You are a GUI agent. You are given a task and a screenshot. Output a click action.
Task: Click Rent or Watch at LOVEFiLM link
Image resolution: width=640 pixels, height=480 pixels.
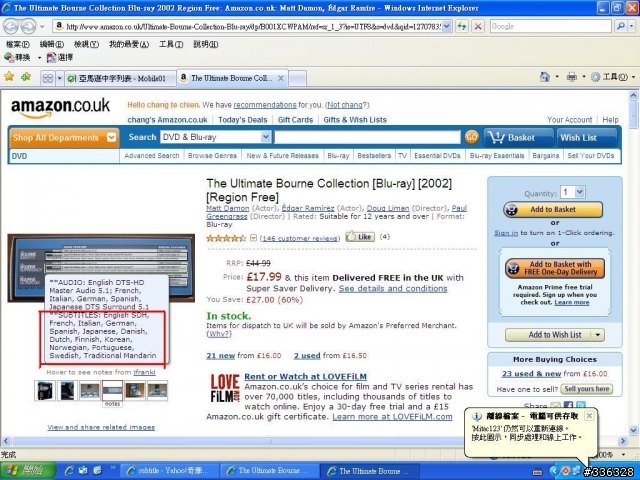click(x=305, y=376)
